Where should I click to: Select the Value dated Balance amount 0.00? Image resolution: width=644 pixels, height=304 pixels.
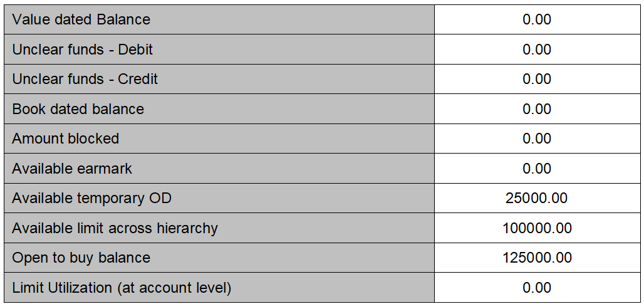tap(537, 19)
